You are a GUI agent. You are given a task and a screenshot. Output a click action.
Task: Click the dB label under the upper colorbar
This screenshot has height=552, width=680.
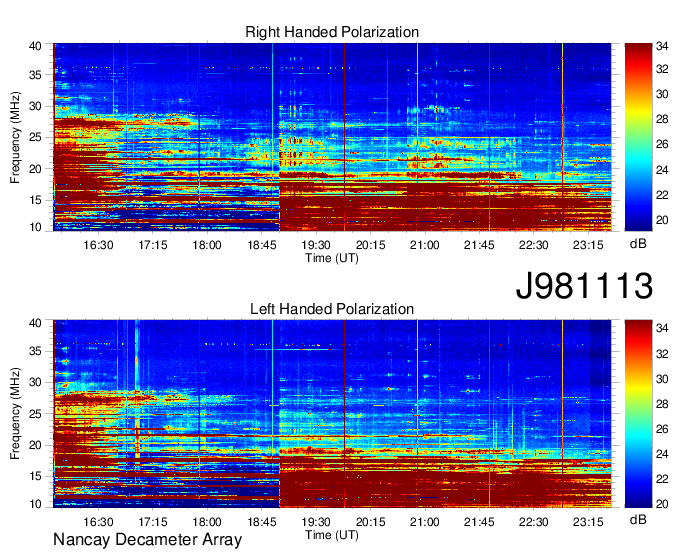pyautogui.click(x=638, y=243)
